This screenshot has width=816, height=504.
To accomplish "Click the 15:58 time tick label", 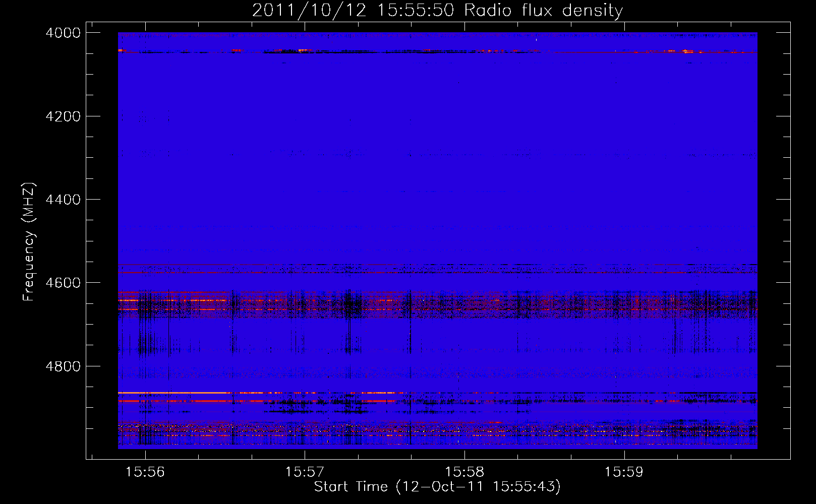I will [x=464, y=472].
